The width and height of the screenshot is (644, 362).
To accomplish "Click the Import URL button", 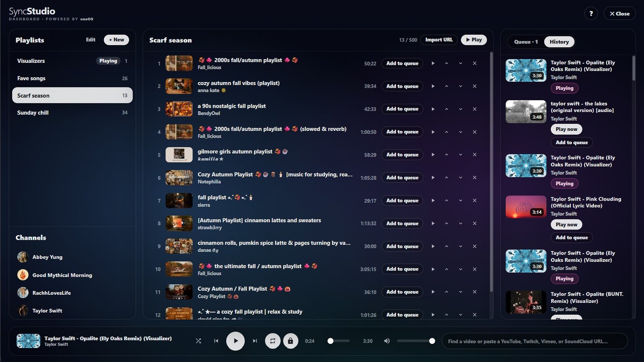I will pyautogui.click(x=439, y=40).
